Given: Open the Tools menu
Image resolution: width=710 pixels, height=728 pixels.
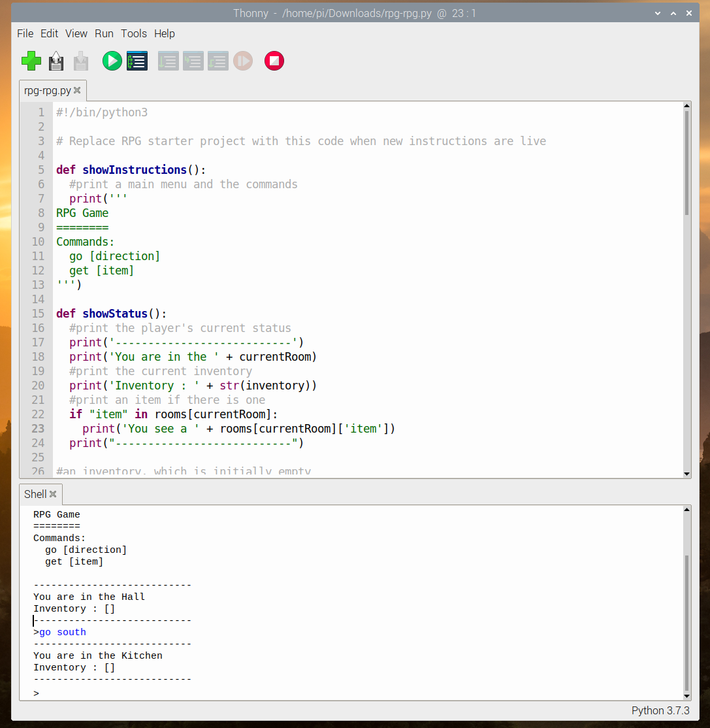Looking at the screenshot, I should [134, 33].
